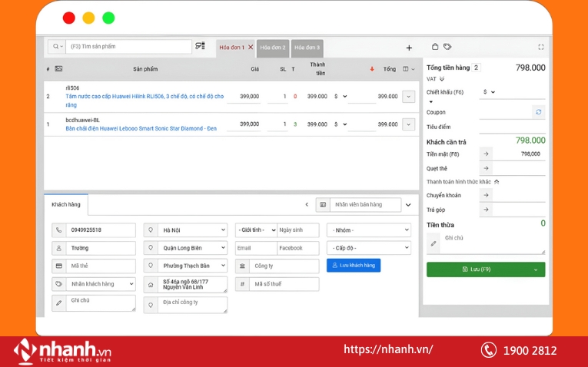Open the Cấp độ dropdown
This screenshot has height=367, width=588.
(369, 248)
